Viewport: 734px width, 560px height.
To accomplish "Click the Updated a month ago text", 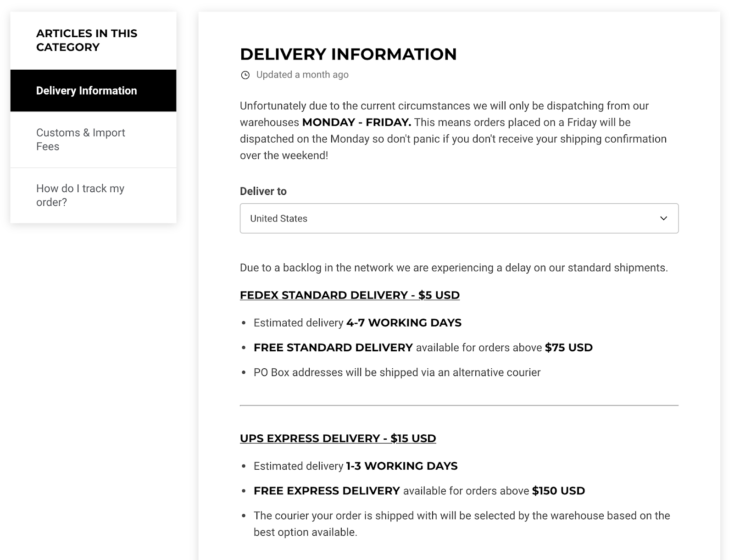I will [x=302, y=75].
